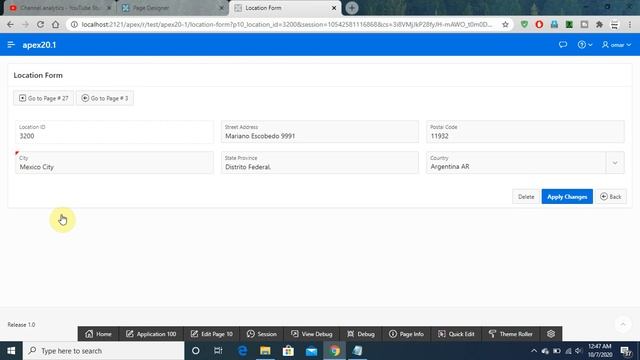This screenshot has height=360, width=640.
Task: Click the feedback speech bubble icon
Action: coord(563,44)
